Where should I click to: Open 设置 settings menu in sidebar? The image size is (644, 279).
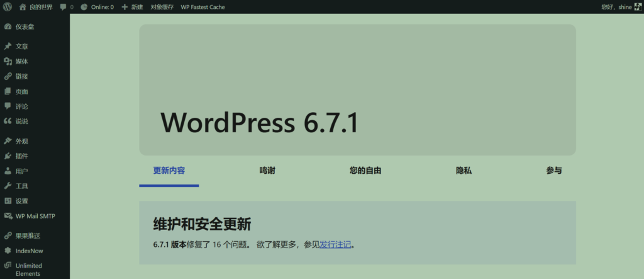click(21, 202)
